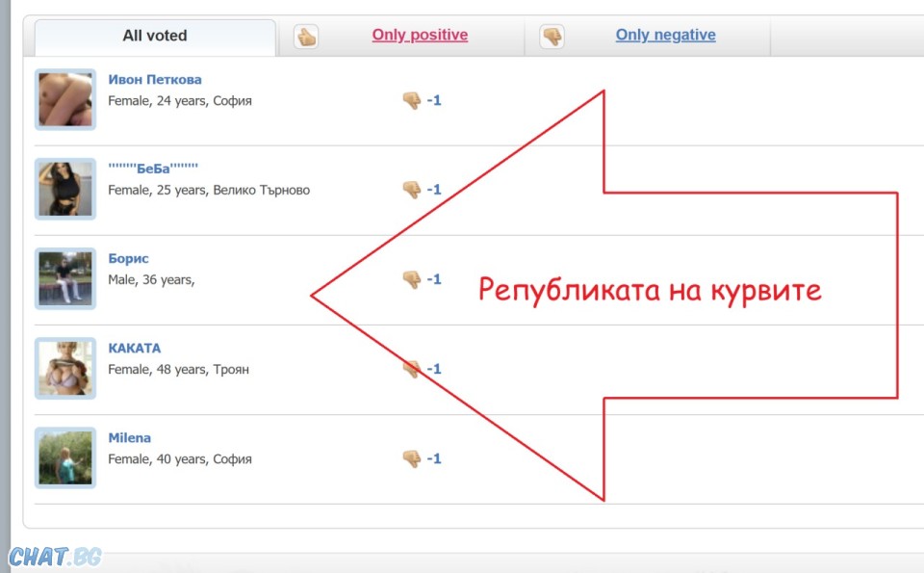Visit the Борис profile name link
Viewport: 924px width, 573px height.
pyautogui.click(x=128, y=259)
